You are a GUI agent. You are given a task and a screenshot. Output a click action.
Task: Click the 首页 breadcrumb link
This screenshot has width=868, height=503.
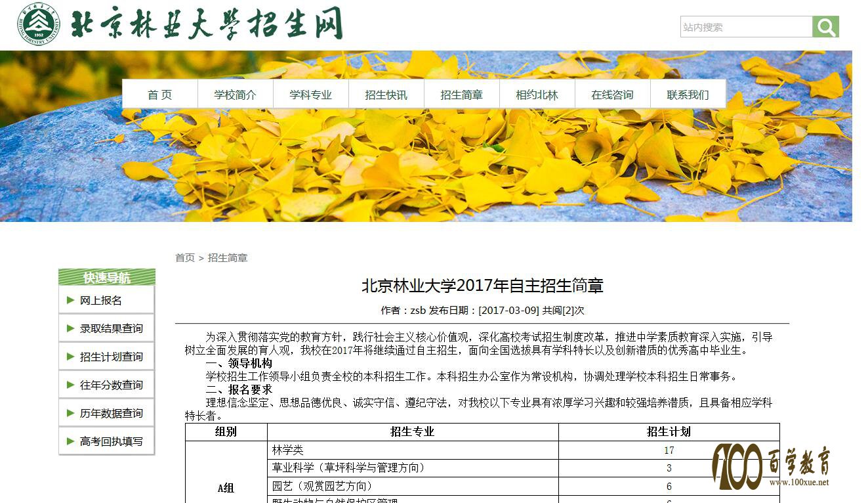coord(185,258)
